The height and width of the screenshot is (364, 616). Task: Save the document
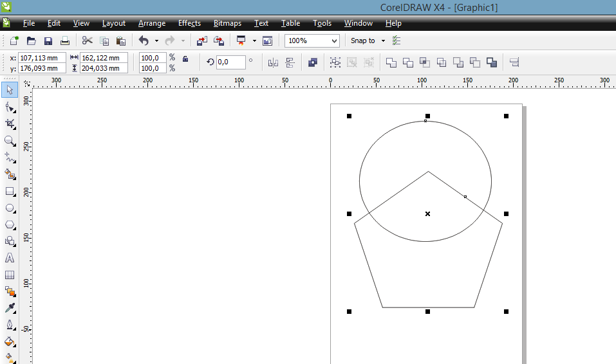pyautogui.click(x=48, y=41)
